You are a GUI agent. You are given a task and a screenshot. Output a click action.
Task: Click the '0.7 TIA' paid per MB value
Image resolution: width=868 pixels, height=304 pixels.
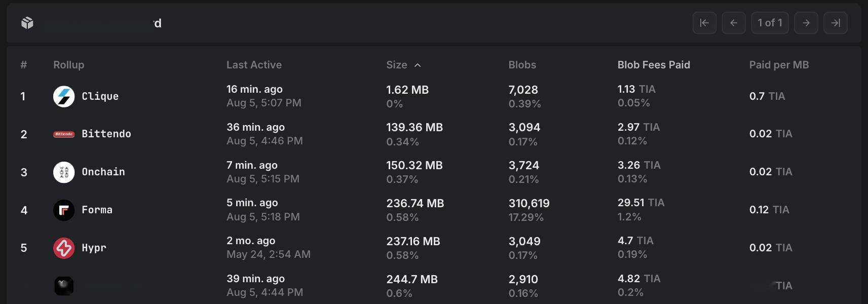(x=767, y=96)
